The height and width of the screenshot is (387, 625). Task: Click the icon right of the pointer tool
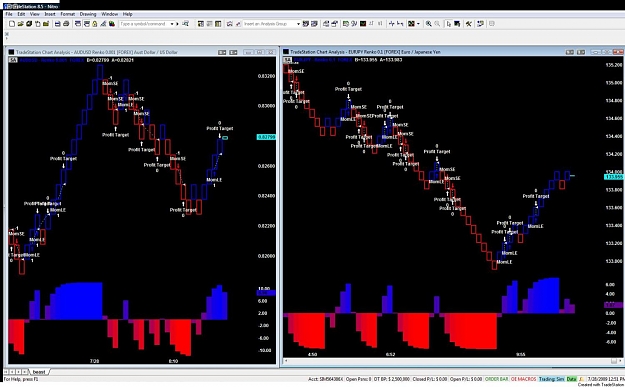click(x=457, y=24)
